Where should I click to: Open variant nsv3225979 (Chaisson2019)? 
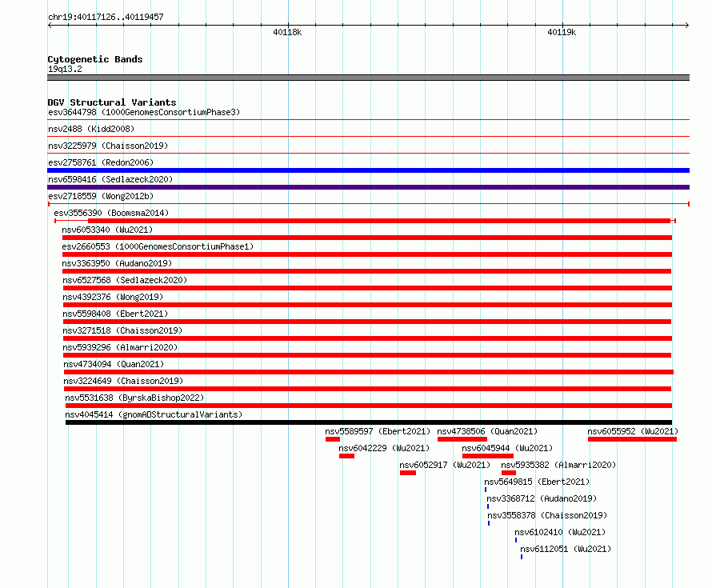108,146
